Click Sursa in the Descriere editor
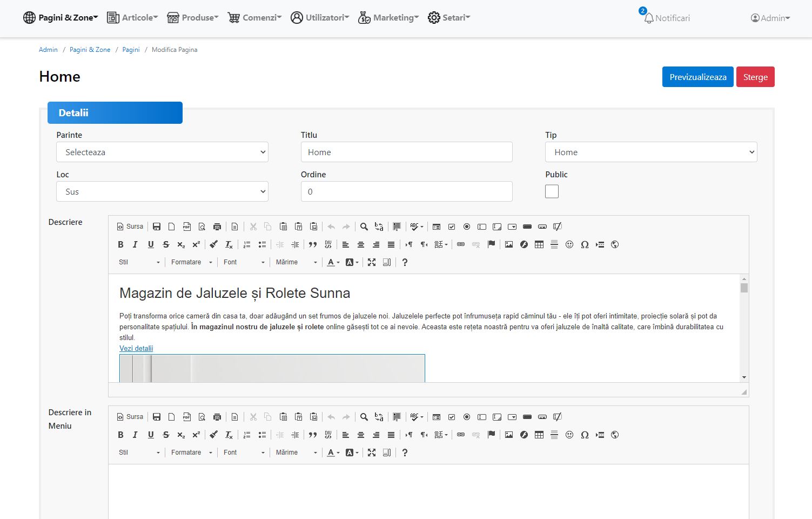This screenshot has width=812, height=519. (130, 227)
